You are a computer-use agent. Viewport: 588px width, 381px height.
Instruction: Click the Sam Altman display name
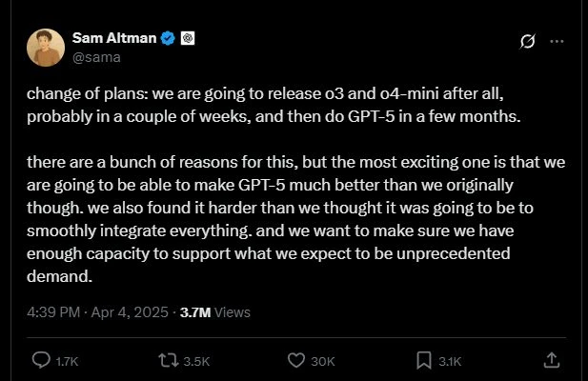tap(113, 38)
